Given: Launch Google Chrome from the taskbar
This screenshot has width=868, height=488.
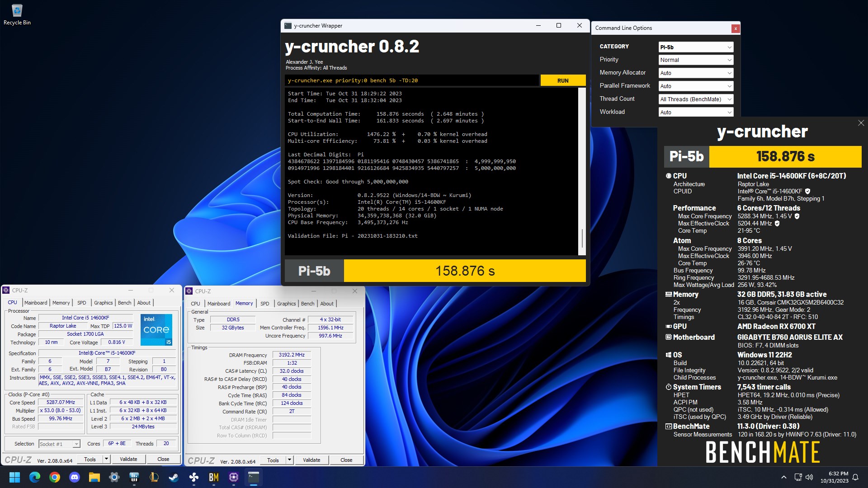Looking at the screenshot, I should pyautogui.click(x=55, y=477).
